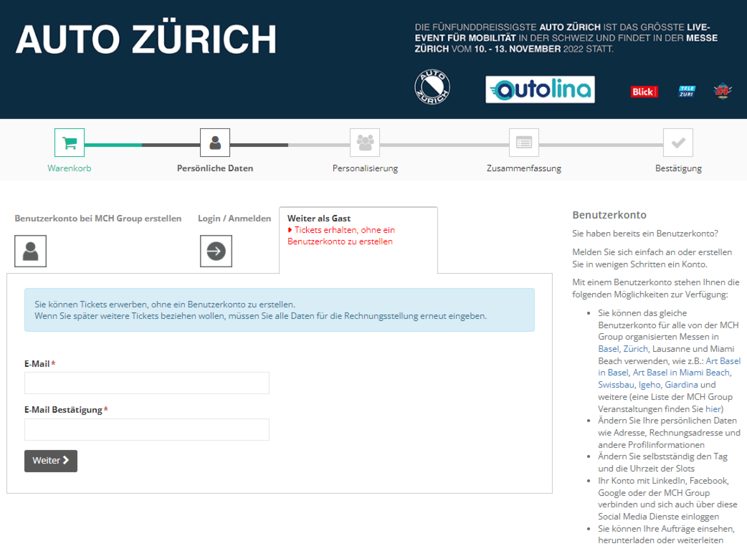Click the Personalisierung group step icon
The width and height of the screenshot is (747, 560).
coord(365,143)
